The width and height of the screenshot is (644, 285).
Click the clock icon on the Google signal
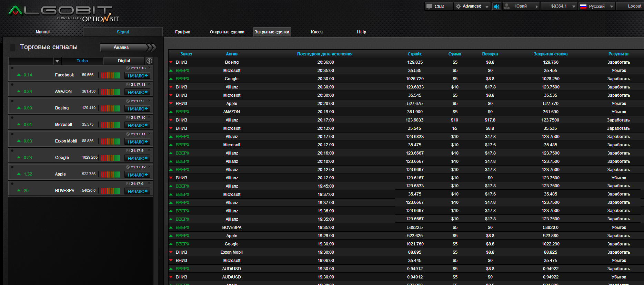click(128, 150)
